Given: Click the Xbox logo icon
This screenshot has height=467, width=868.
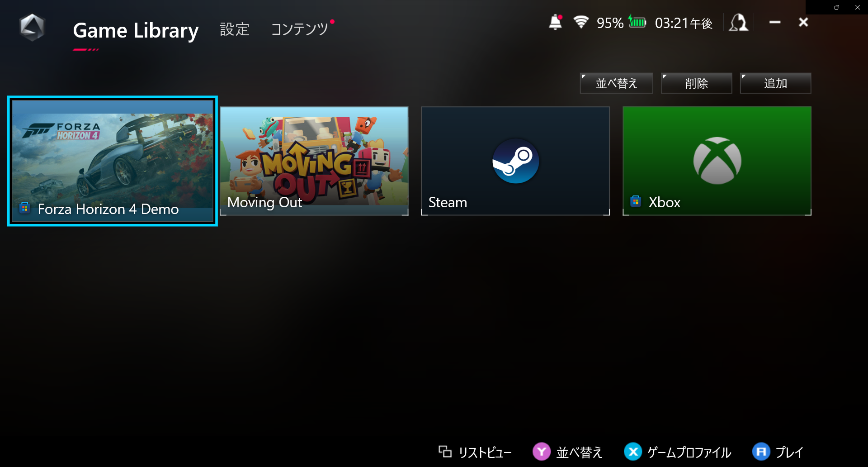Looking at the screenshot, I should 717,161.
